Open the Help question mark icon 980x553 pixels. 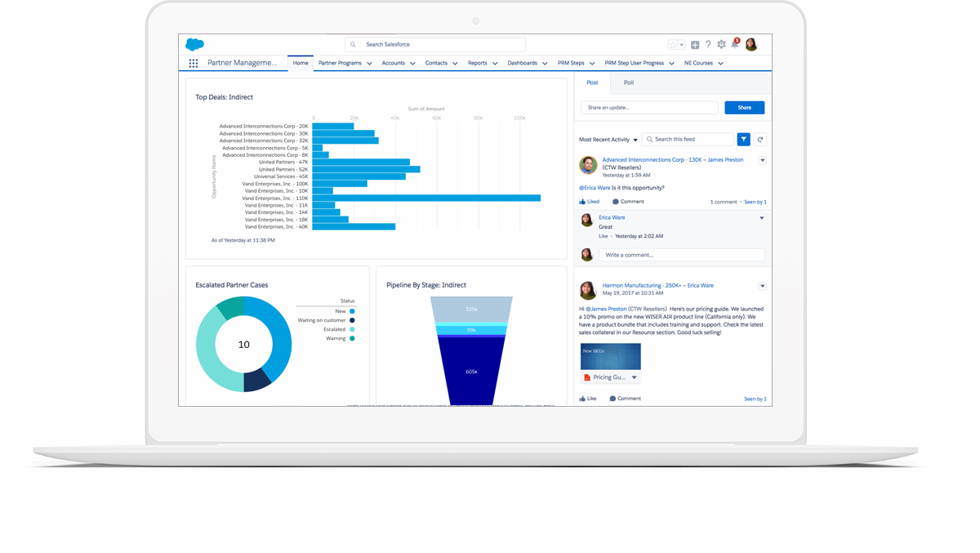click(x=708, y=45)
